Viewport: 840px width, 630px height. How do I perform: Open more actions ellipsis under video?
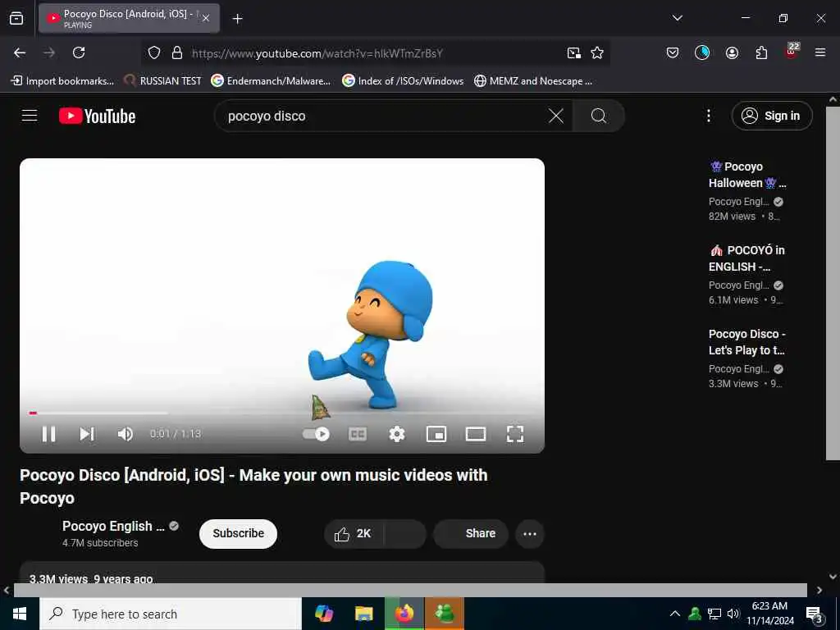(530, 533)
